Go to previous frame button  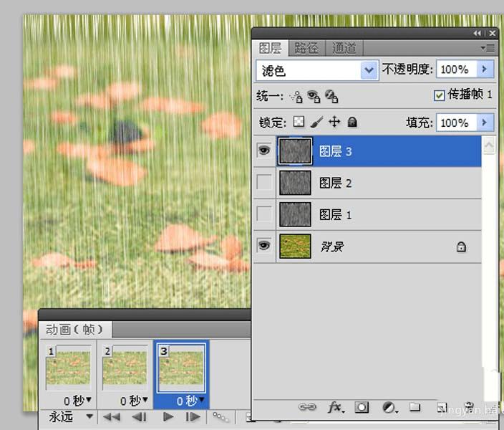tap(139, 417)
